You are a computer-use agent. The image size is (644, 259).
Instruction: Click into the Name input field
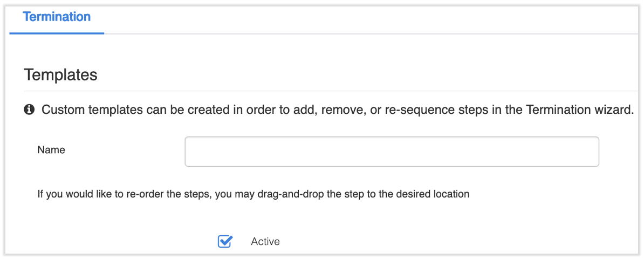pyautogui.click(x=392, y=152)
